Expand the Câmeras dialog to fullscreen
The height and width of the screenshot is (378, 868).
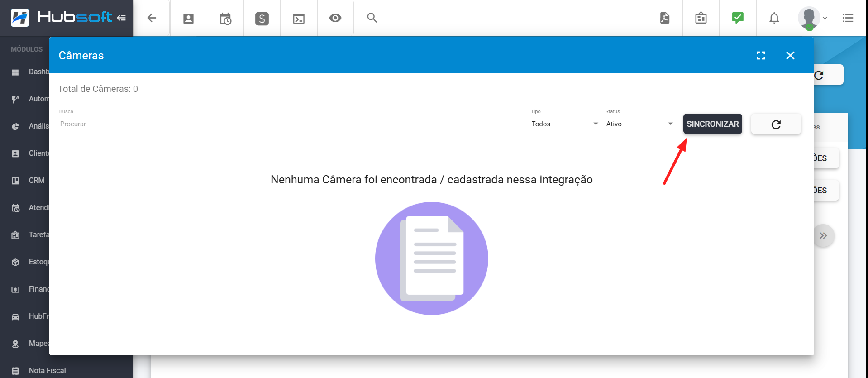pyautogui.click(x=761, y=55)
